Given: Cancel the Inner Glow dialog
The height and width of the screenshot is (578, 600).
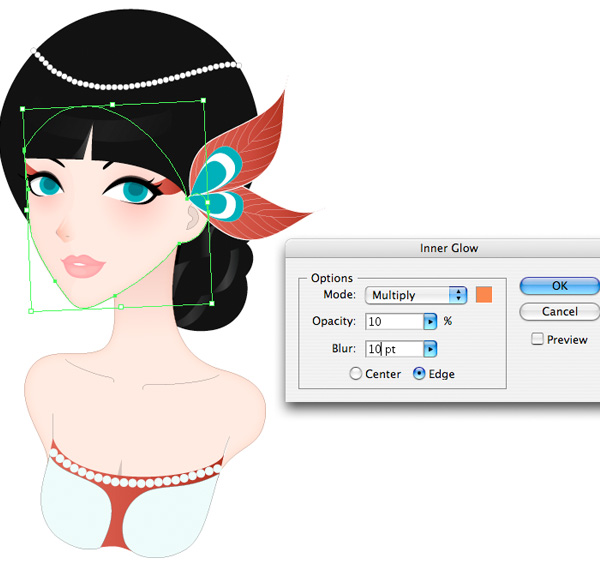Looking at the screenshot, I should tap(559, 311).
